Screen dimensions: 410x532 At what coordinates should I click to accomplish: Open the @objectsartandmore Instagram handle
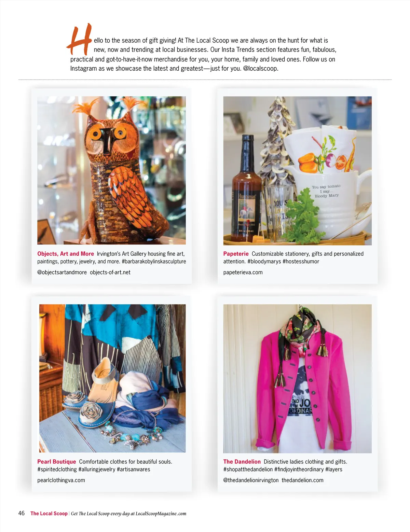pos(62,272)
